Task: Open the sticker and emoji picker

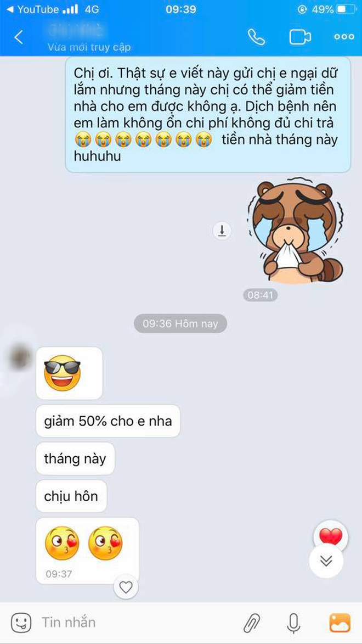Action: [x=21, y=623]
